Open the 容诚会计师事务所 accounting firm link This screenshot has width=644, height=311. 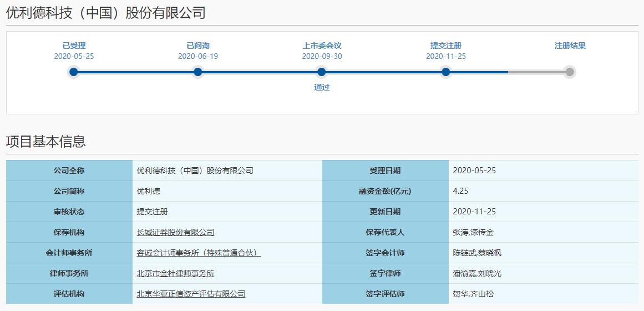pos(199,253)
